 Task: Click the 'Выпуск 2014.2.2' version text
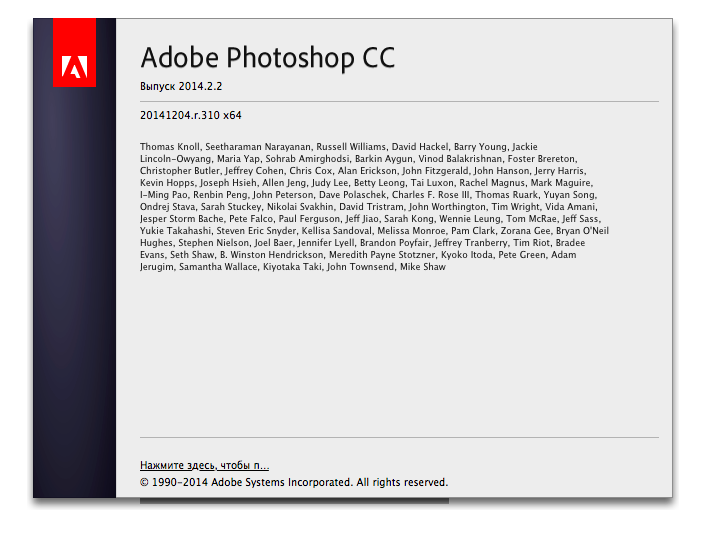point(181,86)
